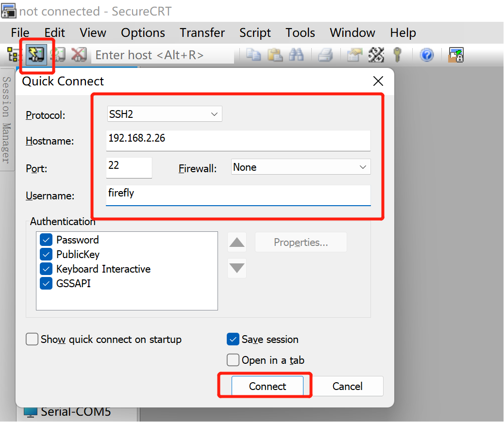Select Password in the authentication list
The height and width of the screenshot is (422, 504).
click(78, 240)
